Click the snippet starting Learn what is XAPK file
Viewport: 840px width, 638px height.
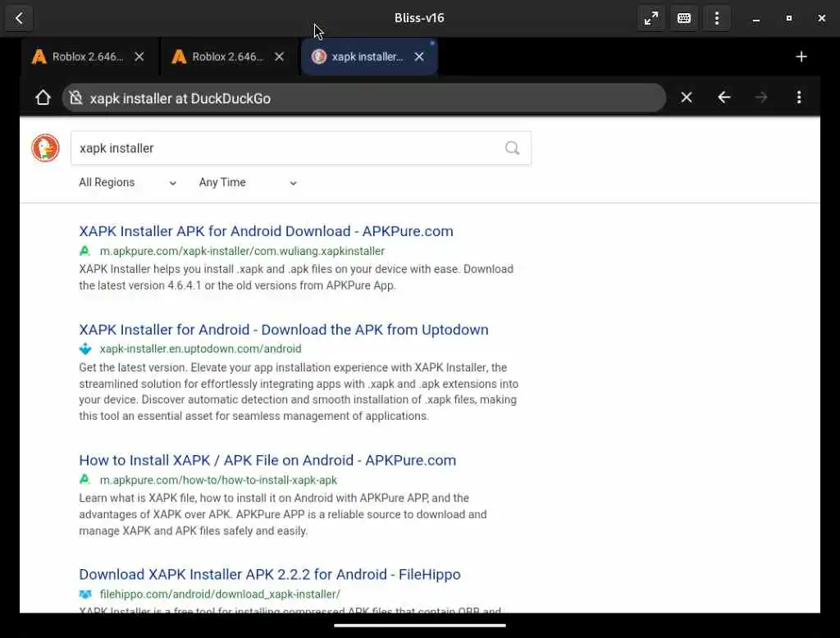(x=283, y=514)
